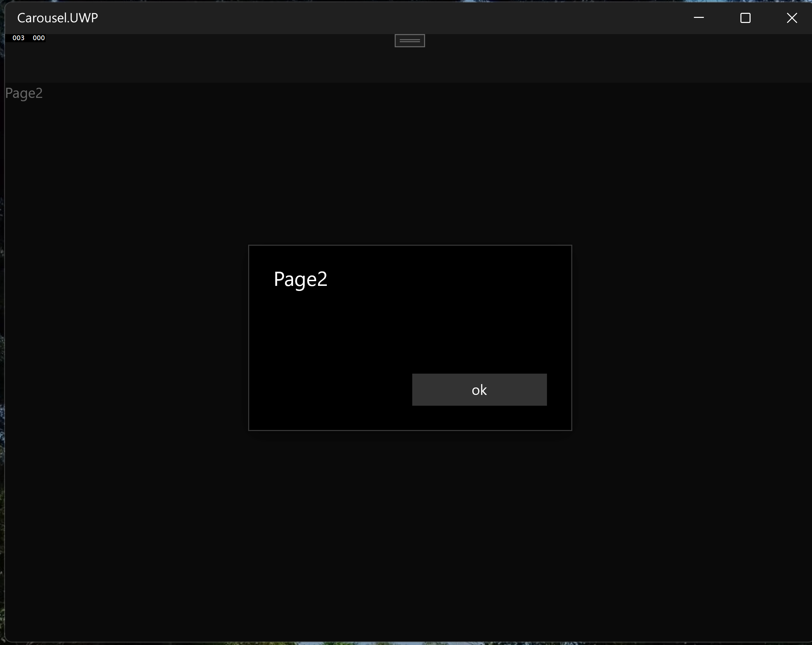This screenshot has height=645, width=812.
Task: Click the dimmed Page2 label behind the dialog
Action: (24, 93)
